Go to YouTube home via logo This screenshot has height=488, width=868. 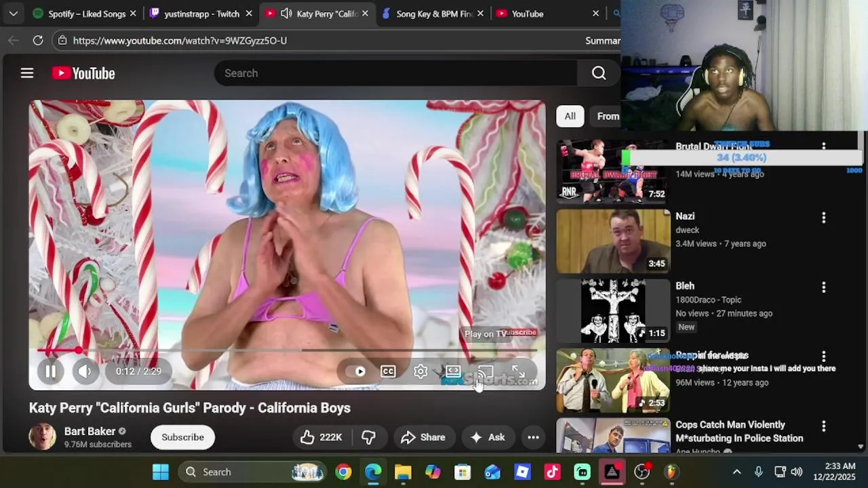point(83,73)
